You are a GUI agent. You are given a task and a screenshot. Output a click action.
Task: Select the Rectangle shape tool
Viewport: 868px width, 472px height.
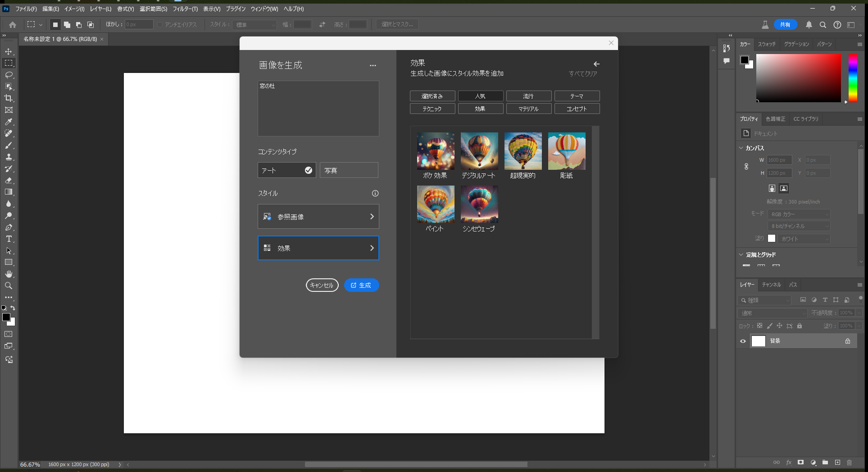click(9, 262)
